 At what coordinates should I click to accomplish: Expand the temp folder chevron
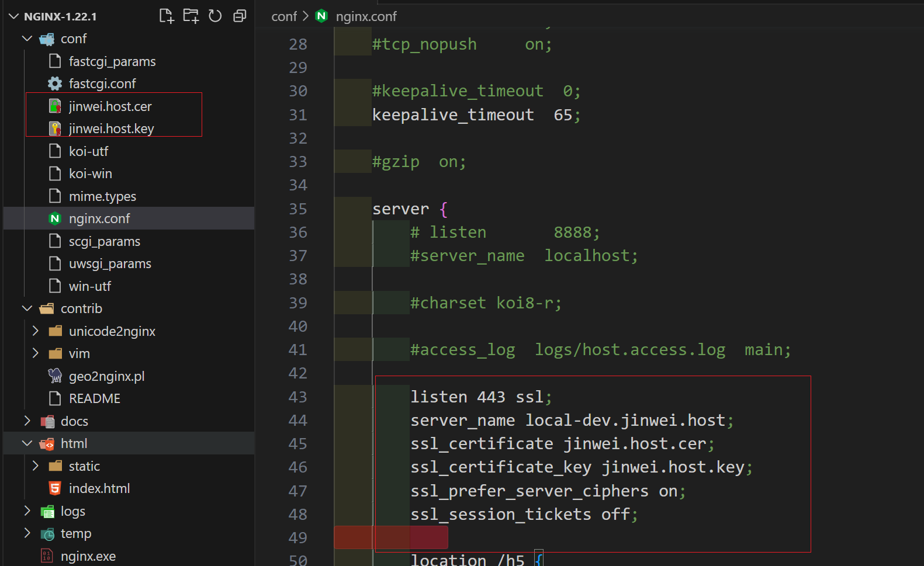coord(27,533)
